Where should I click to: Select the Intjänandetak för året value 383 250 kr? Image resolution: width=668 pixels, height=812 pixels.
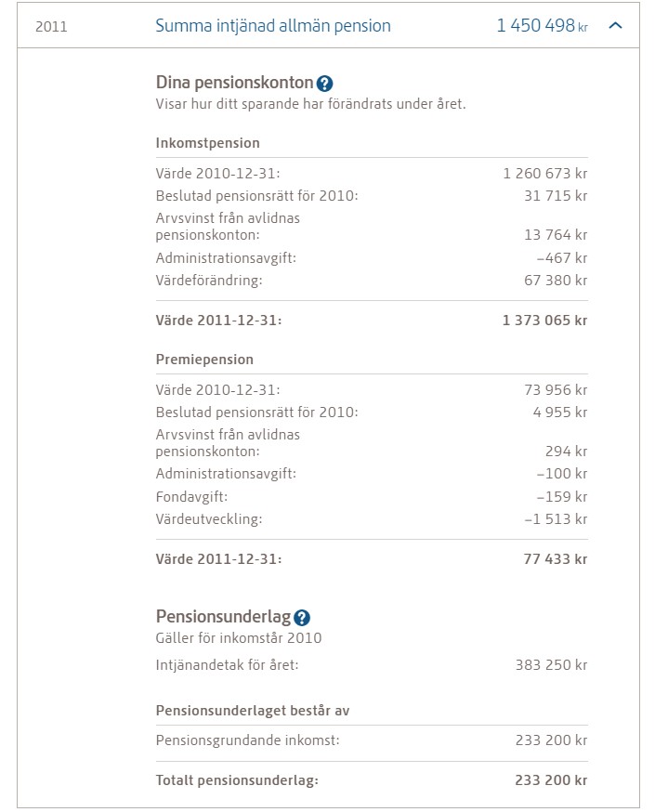(552, 665)
